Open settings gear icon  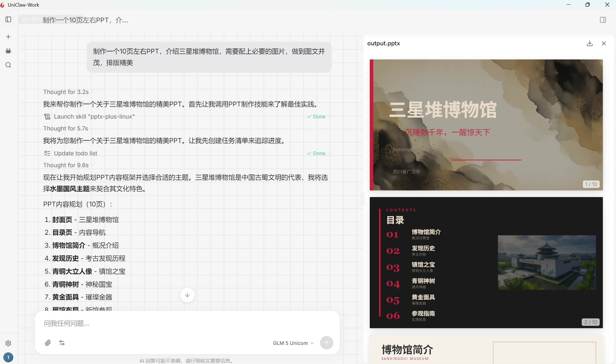[8, 343]
